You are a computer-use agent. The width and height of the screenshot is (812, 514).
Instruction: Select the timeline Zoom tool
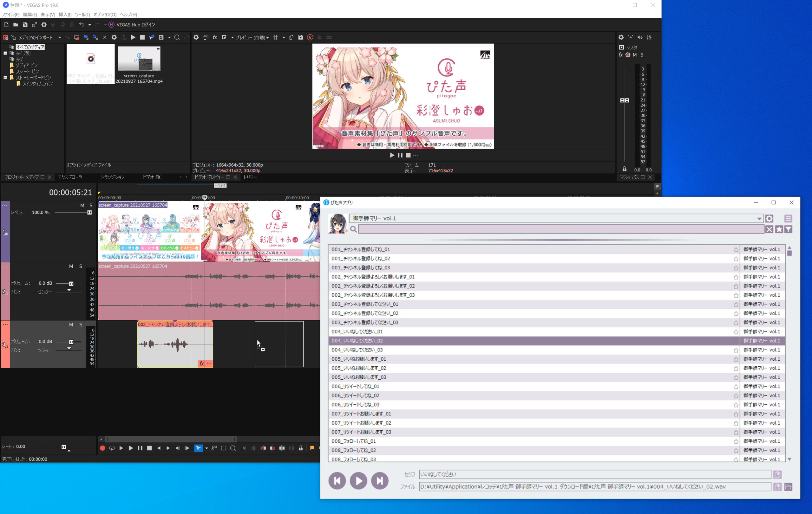pyautogui.click(x=233, y=448)
